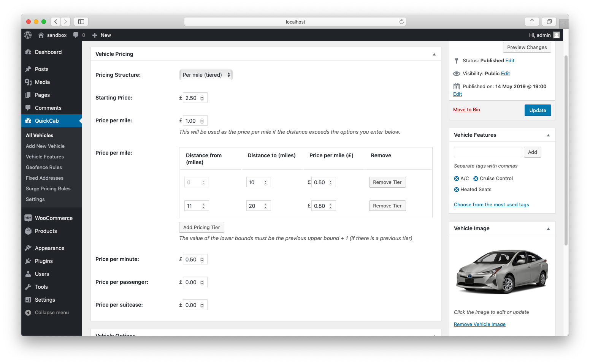Remove the Cruise Control tag
The height and width of the screenshot is (364, 590).
pos(476,179)
